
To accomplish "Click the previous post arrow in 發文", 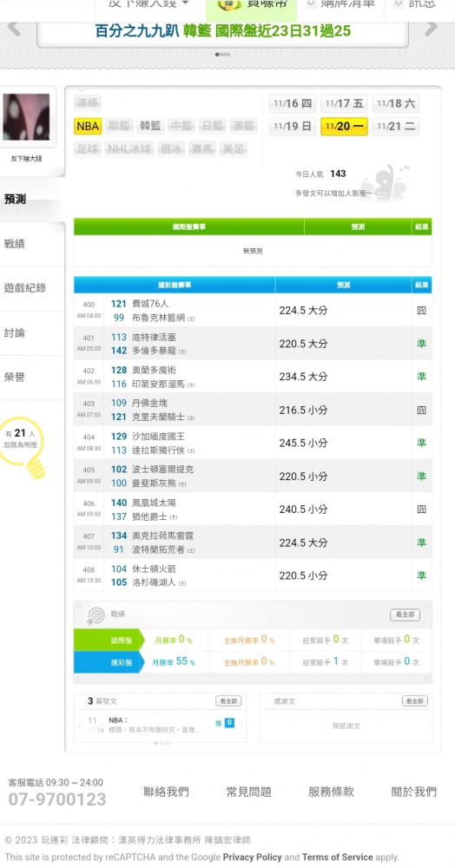I will coord(79,725).
